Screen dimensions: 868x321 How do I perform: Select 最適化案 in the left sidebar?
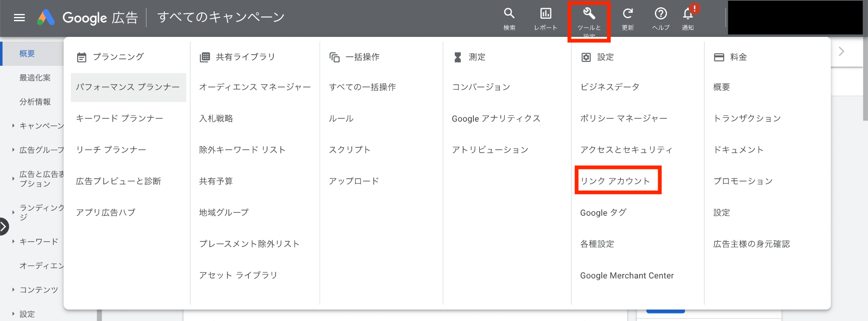[35, 78]
